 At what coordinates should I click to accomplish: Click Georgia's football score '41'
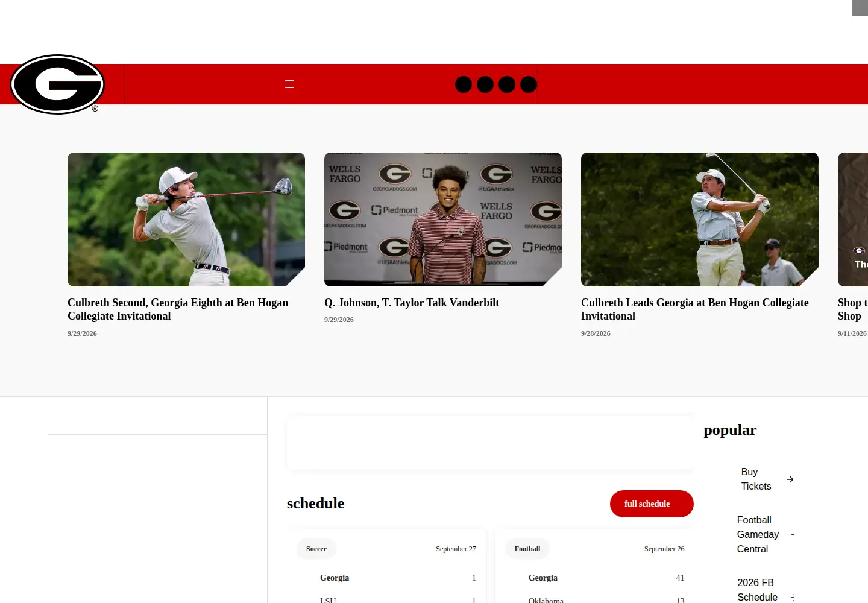coord(680,578)
